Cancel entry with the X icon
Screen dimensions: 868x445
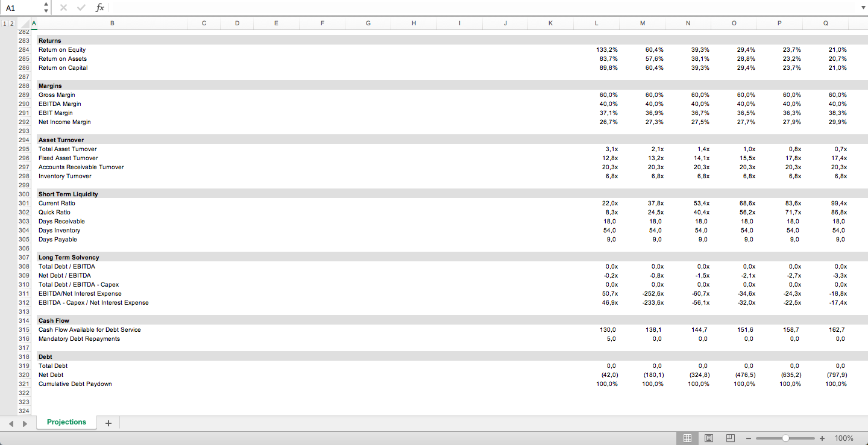pyautogui.click(x=63, y=7)
